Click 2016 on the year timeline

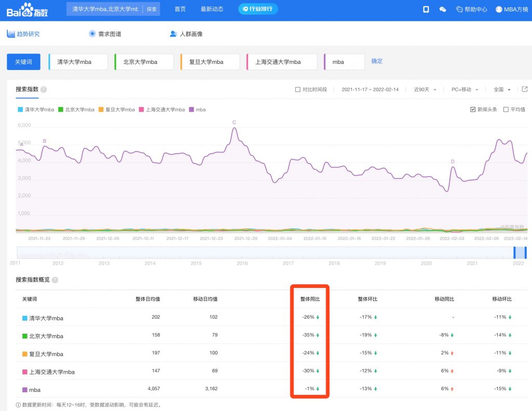click(242, 263)
